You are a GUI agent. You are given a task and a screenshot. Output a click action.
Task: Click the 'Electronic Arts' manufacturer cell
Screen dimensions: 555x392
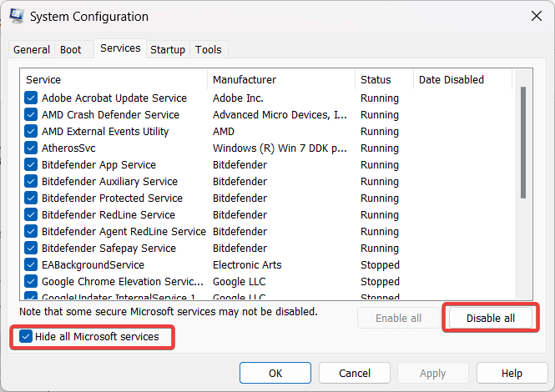pos(247,264)
